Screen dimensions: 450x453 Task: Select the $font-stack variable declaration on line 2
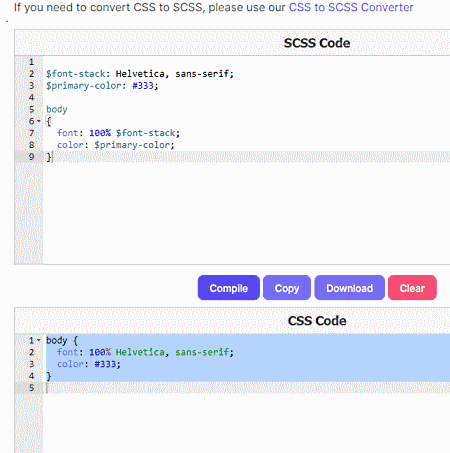click(140, 74)
